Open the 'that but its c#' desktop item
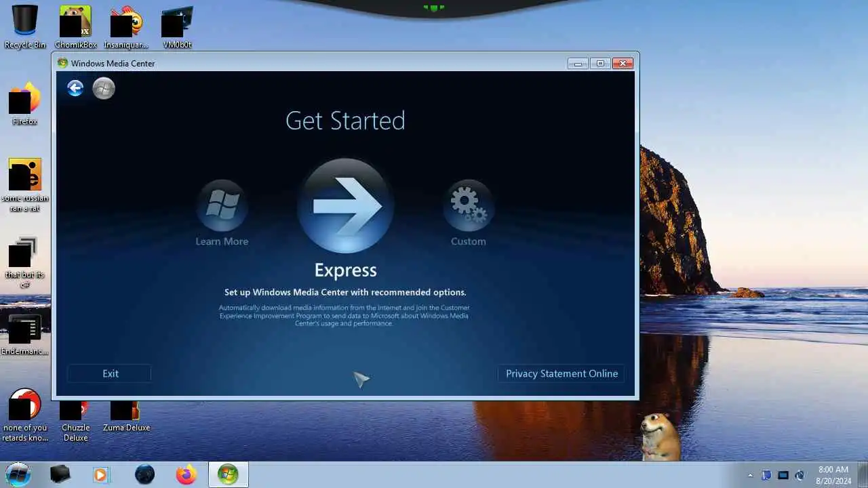 pos(25,262)
